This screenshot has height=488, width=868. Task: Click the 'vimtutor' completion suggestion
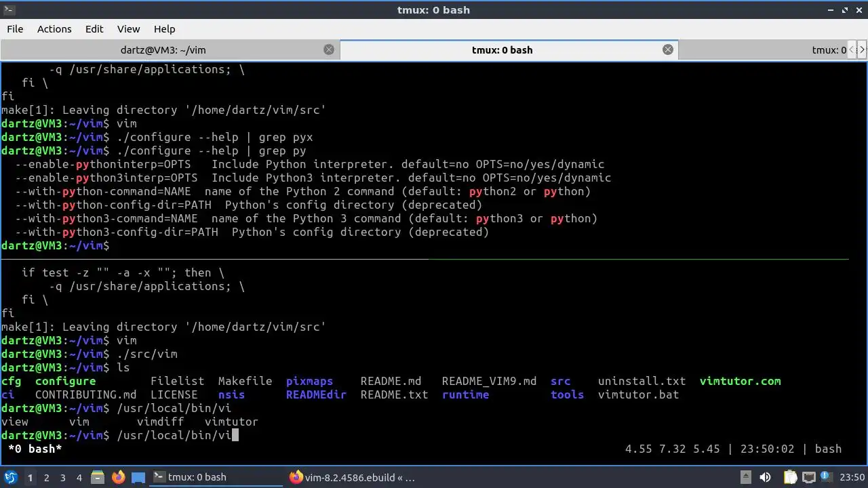click(232, 422)
